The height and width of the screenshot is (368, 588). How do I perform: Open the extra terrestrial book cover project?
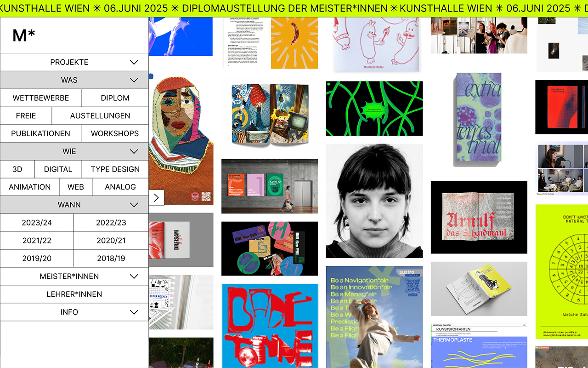(x=479, y=120)
